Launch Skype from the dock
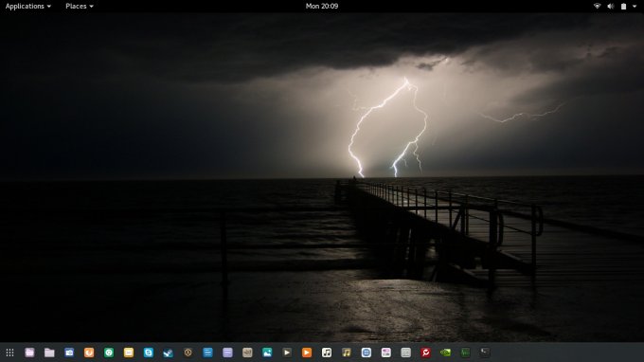Image resolution: width=644 pixels, height=362 pixels. pos(149,353)
